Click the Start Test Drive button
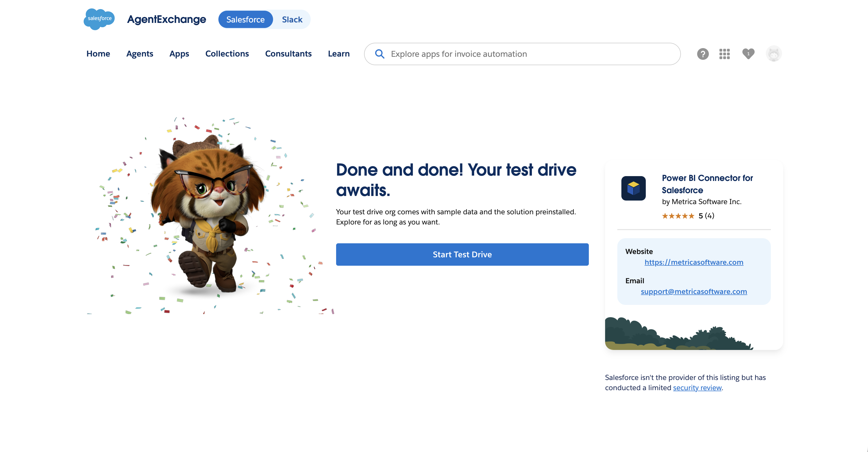868x452 pixels. (x=462, y=254)
